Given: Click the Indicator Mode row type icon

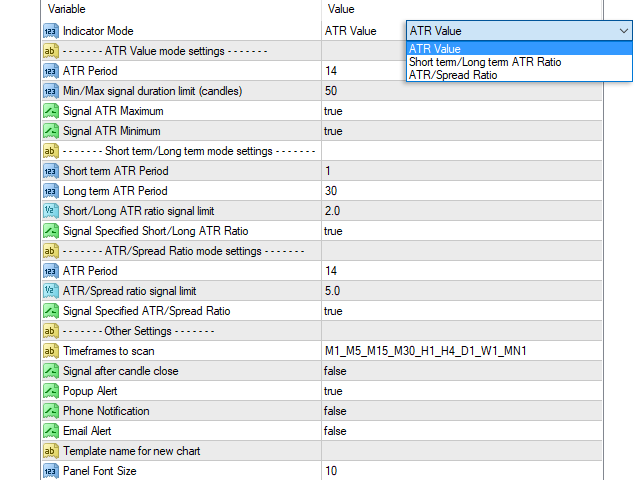Looking at the screenshot, I should (51, 31).
